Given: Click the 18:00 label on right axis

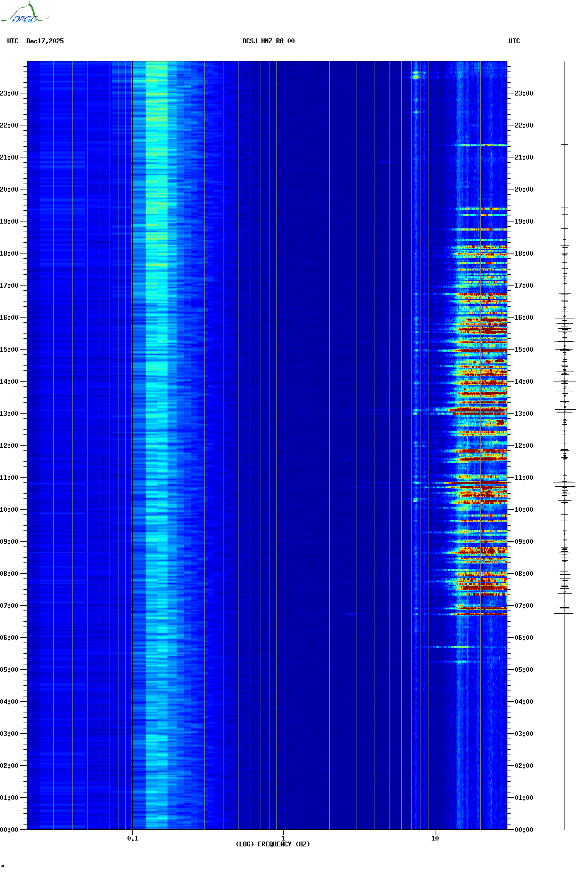Looking at the screenshot, I should click(523, 253).
